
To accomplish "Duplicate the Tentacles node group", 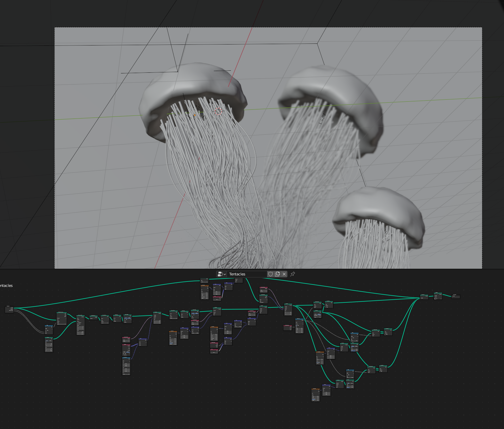I will [277, 274].
